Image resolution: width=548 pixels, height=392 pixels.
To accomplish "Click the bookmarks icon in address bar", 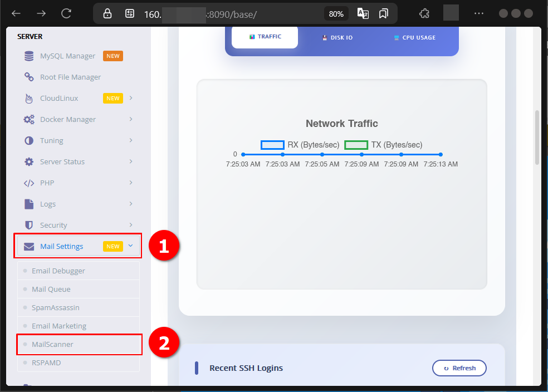I will pyautogui.click(x=383, y=13).
